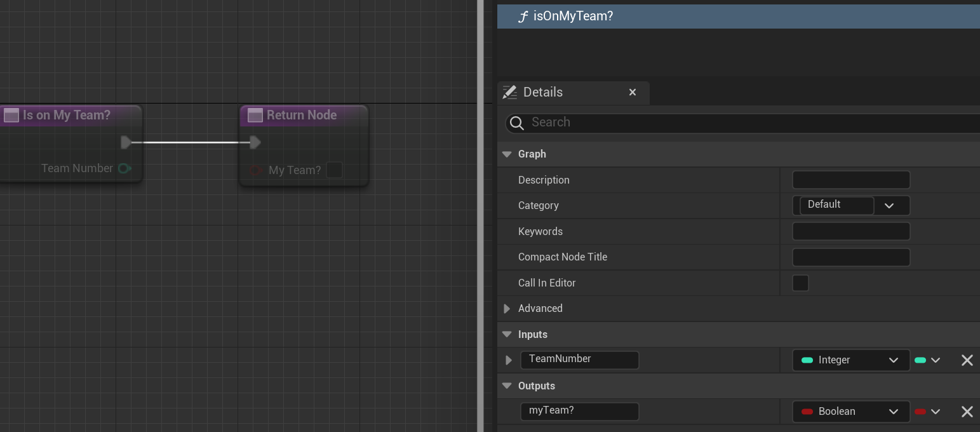980x432 pixels.
Task: Expand the TeamNumber input row
Action: pyautogui.click(x=508, y=360)
